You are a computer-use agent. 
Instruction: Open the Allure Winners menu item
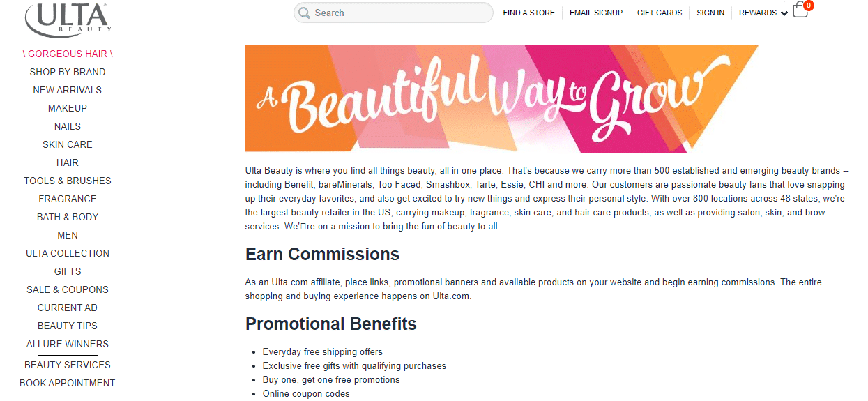point(68,344)
